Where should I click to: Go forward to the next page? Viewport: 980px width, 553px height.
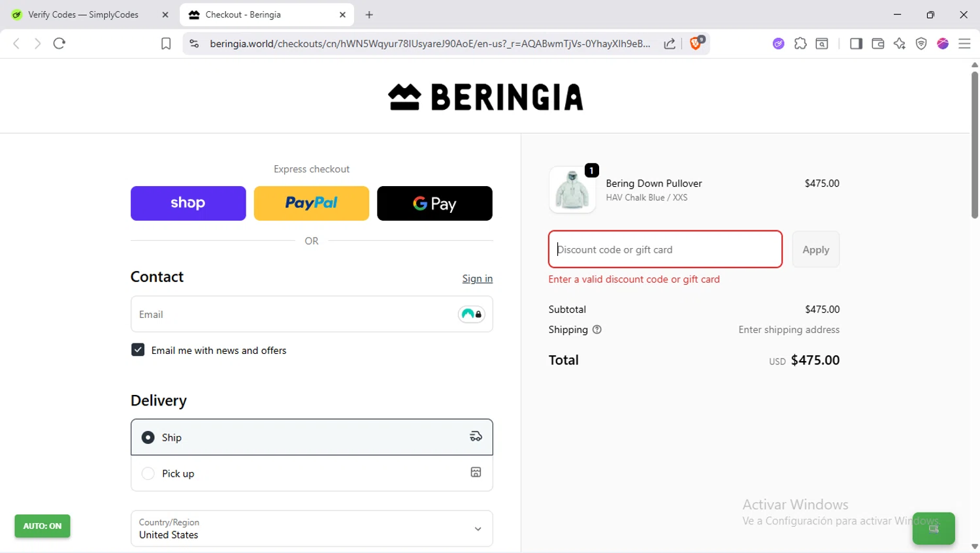point(37,44)
